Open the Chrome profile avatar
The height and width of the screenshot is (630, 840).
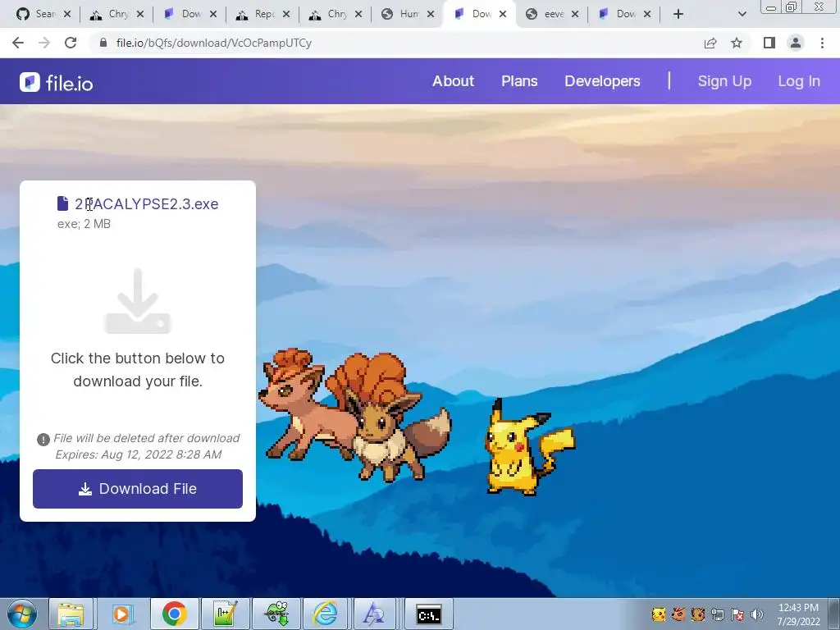[x=796, y=43]
